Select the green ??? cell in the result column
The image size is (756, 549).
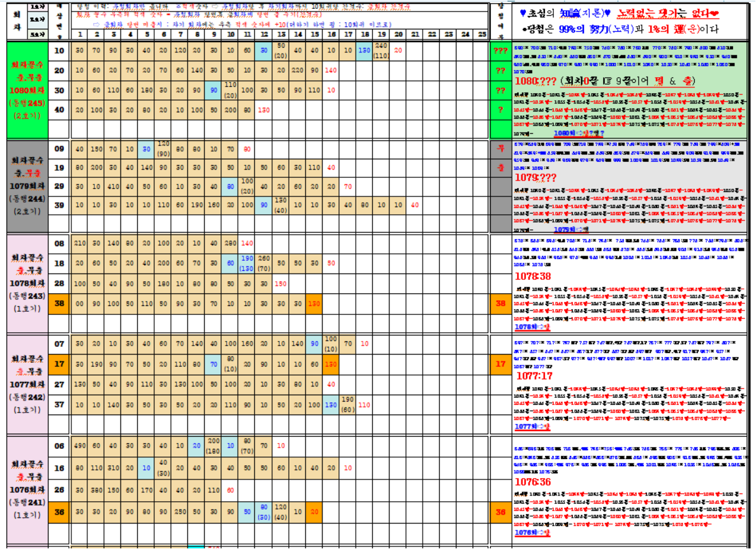[x=500, y=50]
